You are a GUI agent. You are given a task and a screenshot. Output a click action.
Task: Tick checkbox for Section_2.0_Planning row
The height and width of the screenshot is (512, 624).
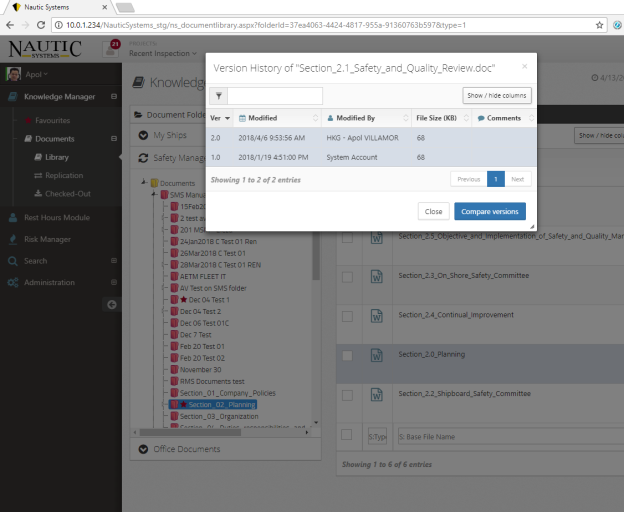coord(346,355)
